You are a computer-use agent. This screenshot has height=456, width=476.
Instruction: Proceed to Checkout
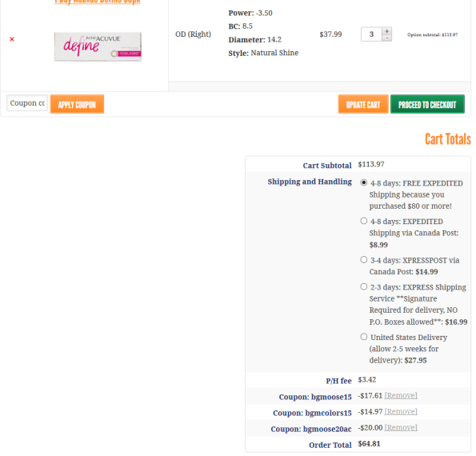427,104
